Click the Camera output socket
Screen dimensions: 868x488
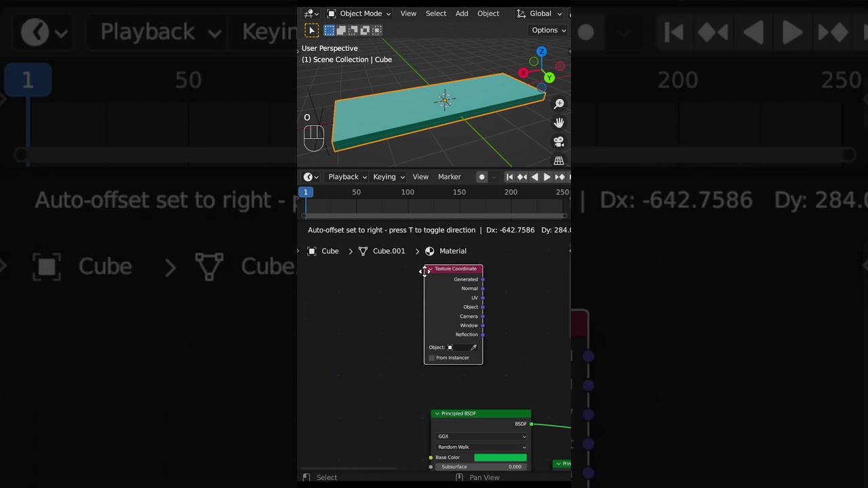[x=482, y=317]
